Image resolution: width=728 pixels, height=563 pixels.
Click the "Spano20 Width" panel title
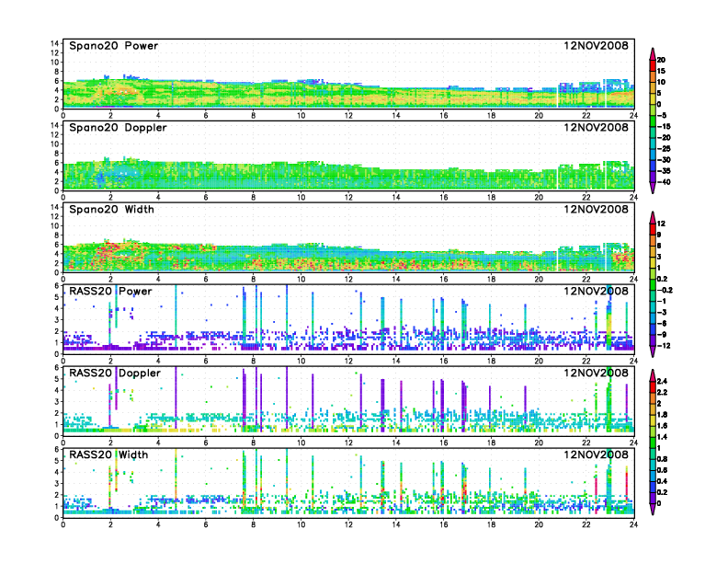pyautogui.click(x=111, y=209)
